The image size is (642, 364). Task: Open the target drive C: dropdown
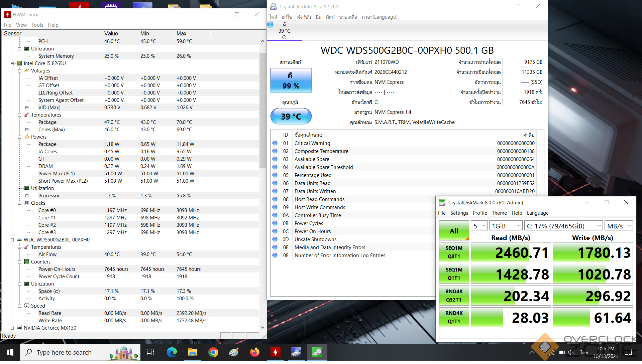click(563, 226)
